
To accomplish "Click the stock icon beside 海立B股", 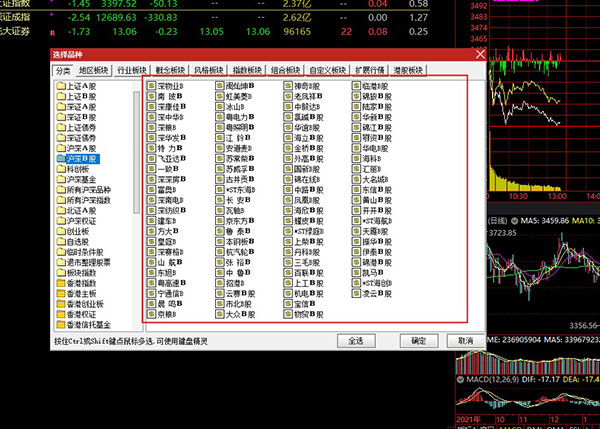I will (288, 137).
